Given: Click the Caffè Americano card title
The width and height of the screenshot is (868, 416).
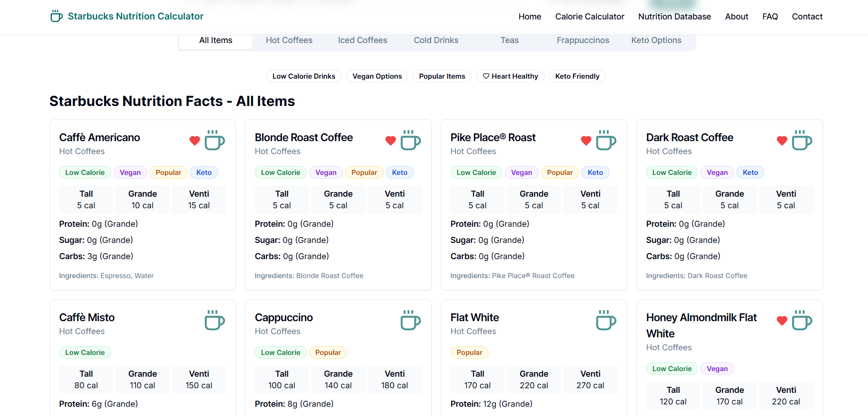Looking at the screenshot, I should (100, 137).
